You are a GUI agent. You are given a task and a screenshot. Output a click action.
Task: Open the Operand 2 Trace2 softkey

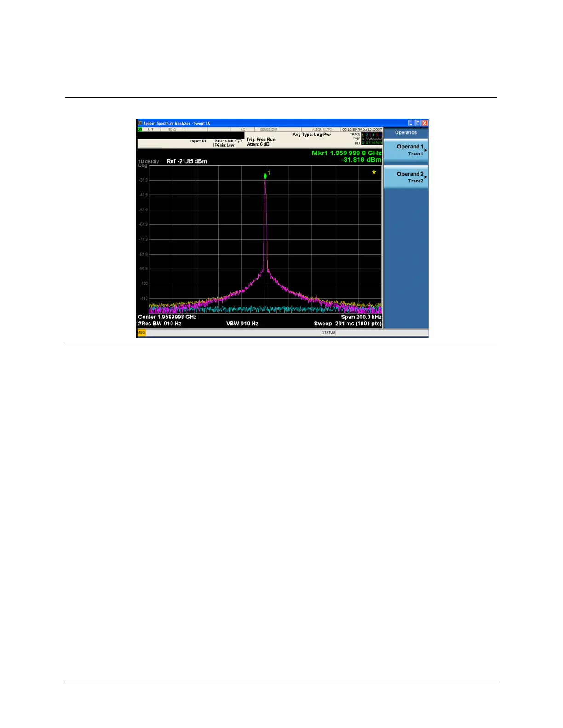tap(406, 177)
